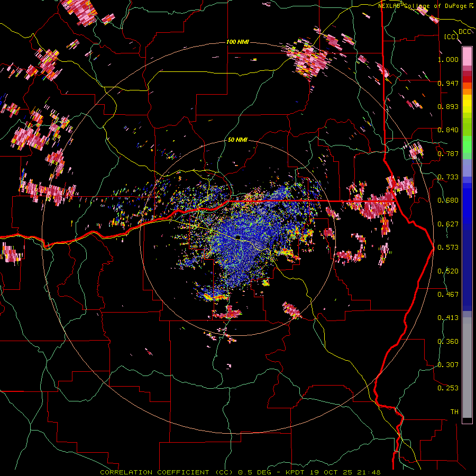
Task: Click the pink top of color bar
Action: tap(467, 56)
